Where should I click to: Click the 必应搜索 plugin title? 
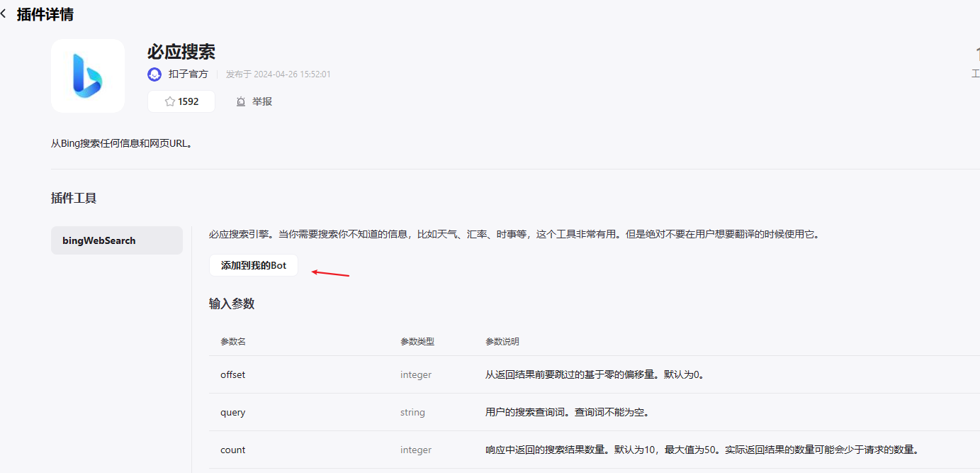click(181, 52)
